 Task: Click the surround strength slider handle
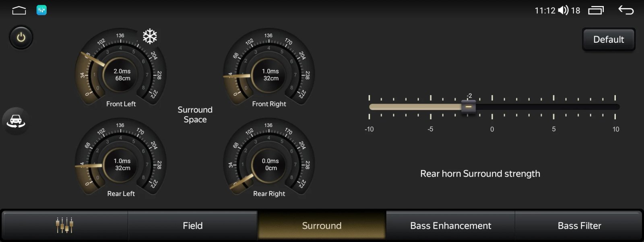click(x=468, y=107)
